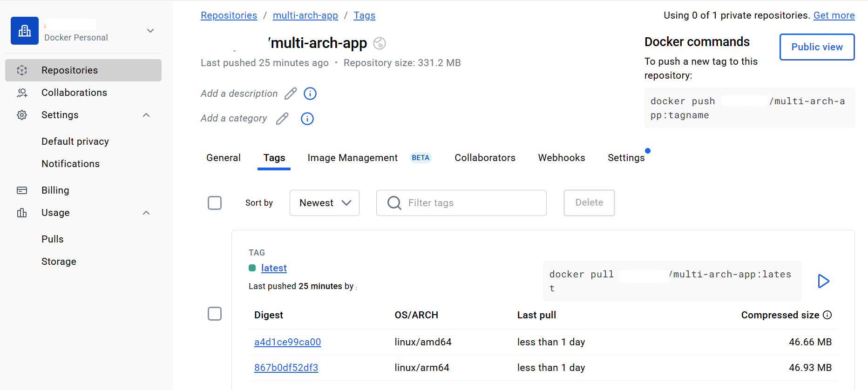Open Default privacy settings

[x=75, y=141]
